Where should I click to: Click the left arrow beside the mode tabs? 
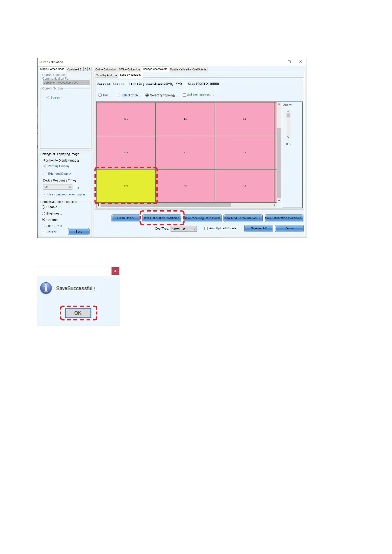pos(86,69)
